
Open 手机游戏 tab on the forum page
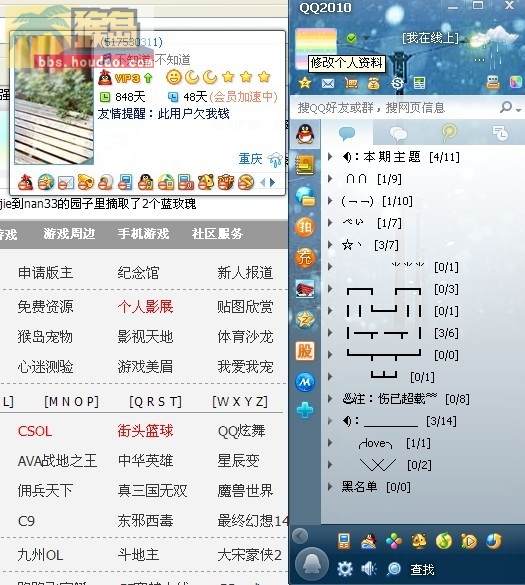pyautogui.click(x=143, y=234)
